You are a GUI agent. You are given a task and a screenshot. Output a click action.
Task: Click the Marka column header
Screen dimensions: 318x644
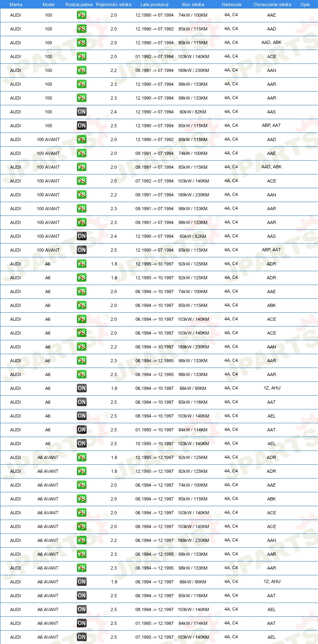(16, 4)
